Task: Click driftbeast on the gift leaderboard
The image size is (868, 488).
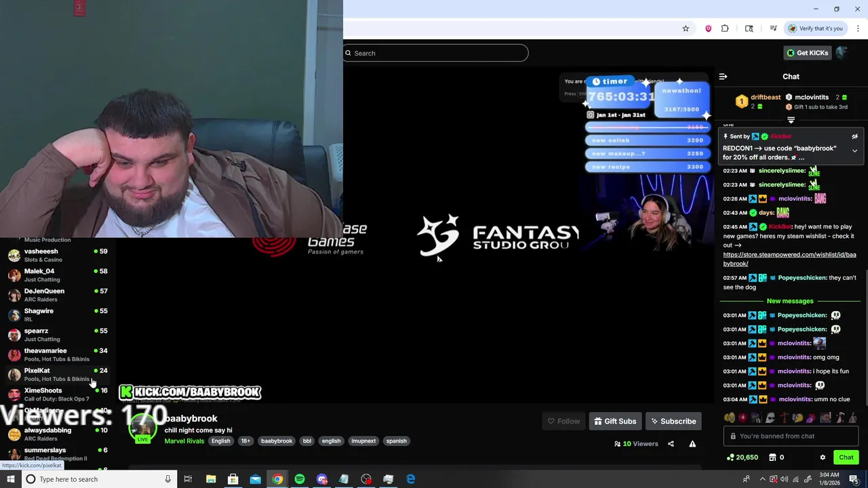Action: pos(766,97)
